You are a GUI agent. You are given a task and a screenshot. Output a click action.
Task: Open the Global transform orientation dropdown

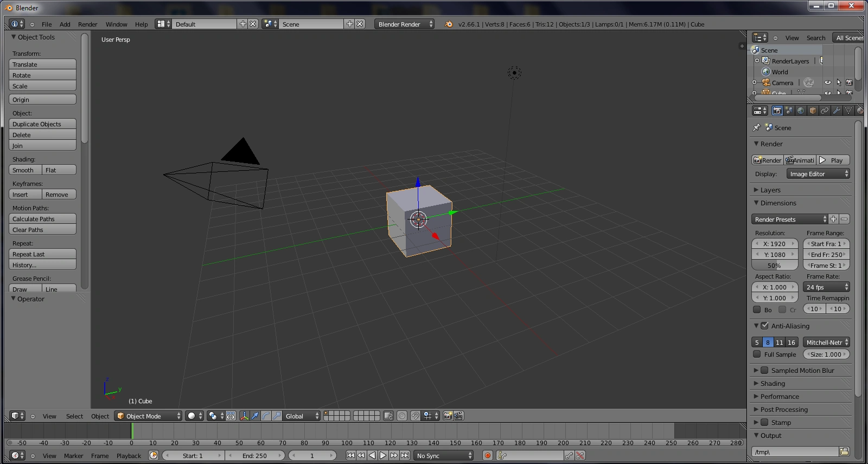point(302,416)
